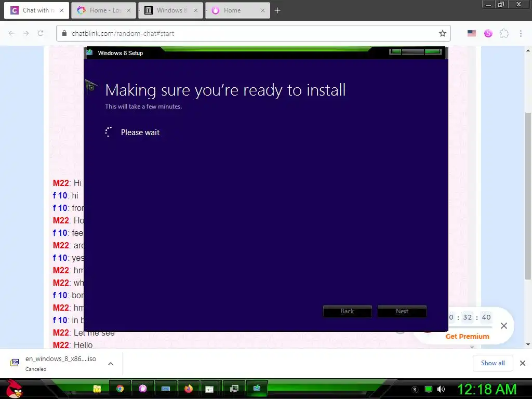This screenshot has width=532, height=399.
Task: Click the network computers taskbar icon
Action: [234, 389]
